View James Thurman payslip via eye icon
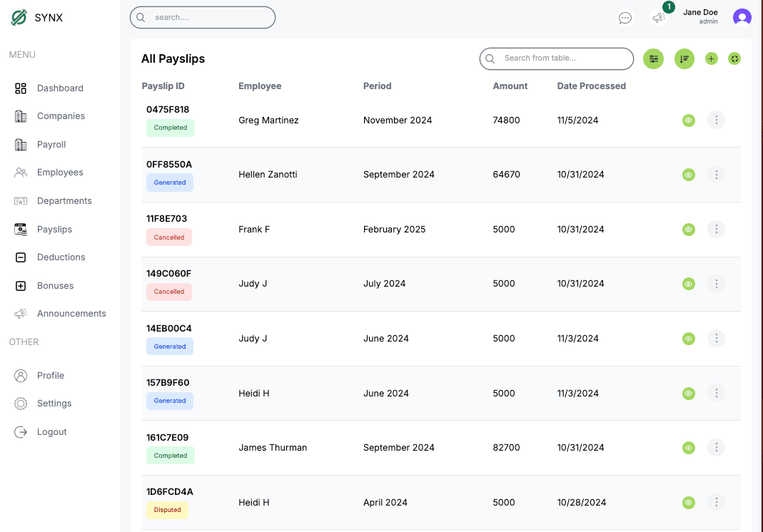Image resolution: width=763 pixels, height=532 pixels. [x=689, y=448]
